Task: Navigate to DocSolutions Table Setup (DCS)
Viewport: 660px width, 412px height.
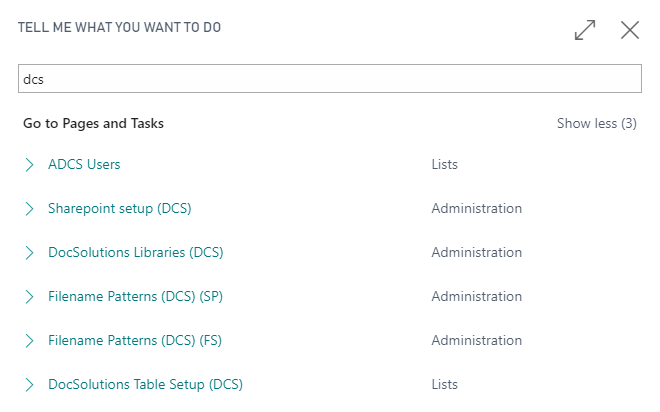Action: click(x=145, y=385)
